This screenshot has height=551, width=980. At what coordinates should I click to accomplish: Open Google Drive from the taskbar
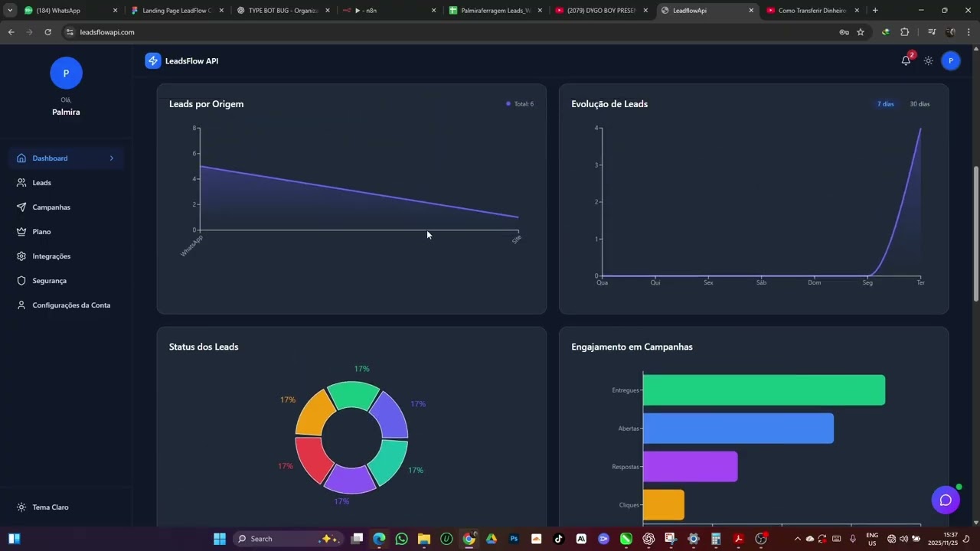click(x=492, y=539)
